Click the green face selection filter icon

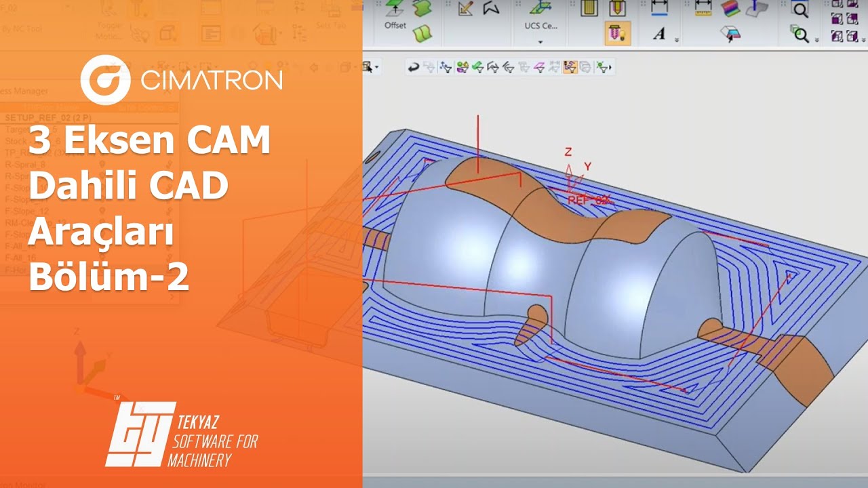478,67
